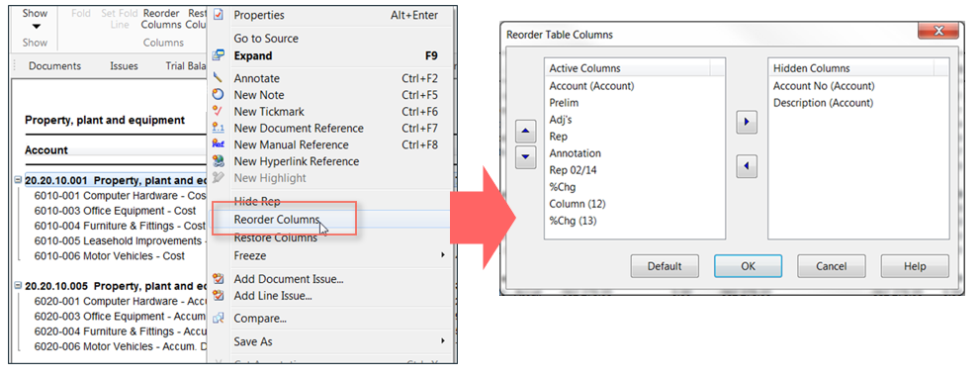Click the New Document Reference icon
The width and height of the screenshot is (980, 378).
click(219, 128)
